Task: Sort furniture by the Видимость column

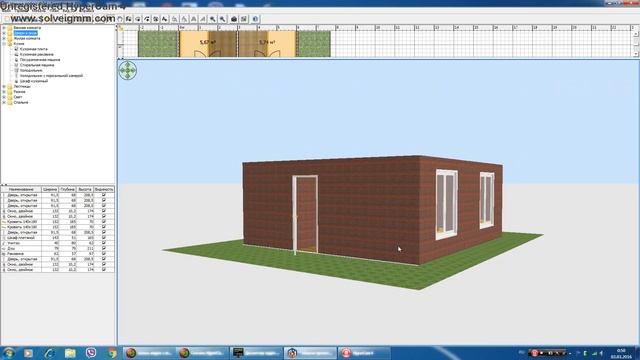Action: 104,189
